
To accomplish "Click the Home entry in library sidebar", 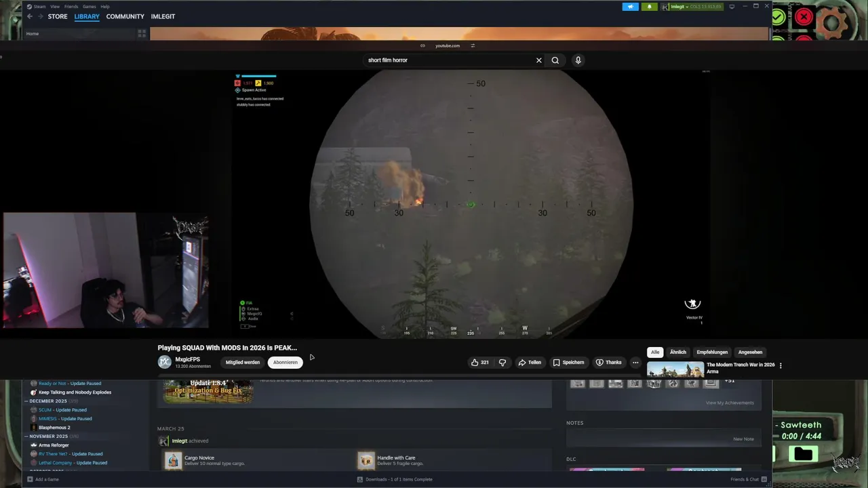I will coord(33,33).
